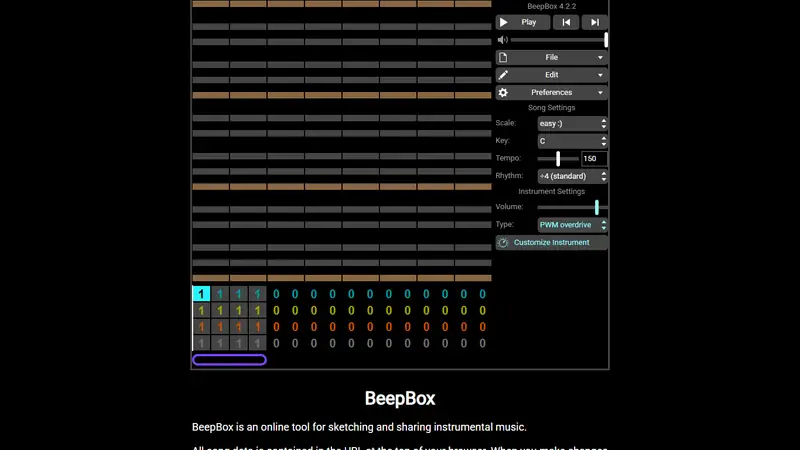The width and height of the screenshot is (800, 450).
Task: Click the Preferences gear icon
Action: 503,92
